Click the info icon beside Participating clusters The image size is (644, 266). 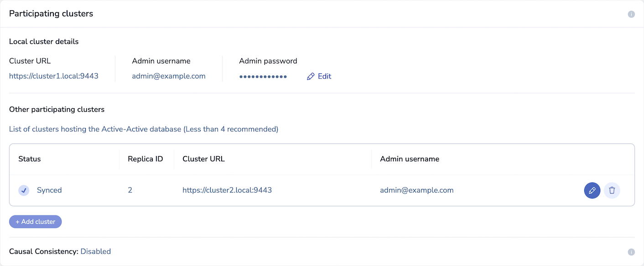631,14
